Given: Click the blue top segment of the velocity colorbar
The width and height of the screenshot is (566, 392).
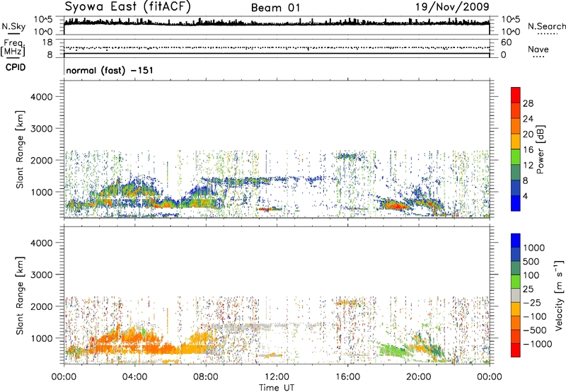Looking at the screenshot, I should point(516,241).
